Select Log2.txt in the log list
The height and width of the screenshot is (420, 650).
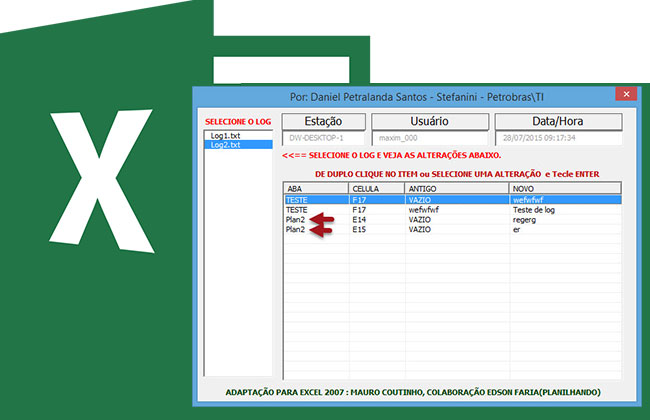238,145
